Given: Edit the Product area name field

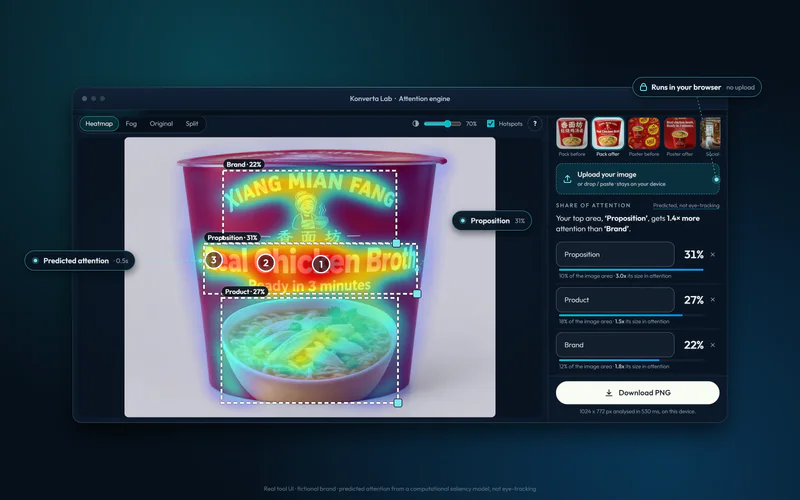Looking at the screenshot, I should point(615,299).
